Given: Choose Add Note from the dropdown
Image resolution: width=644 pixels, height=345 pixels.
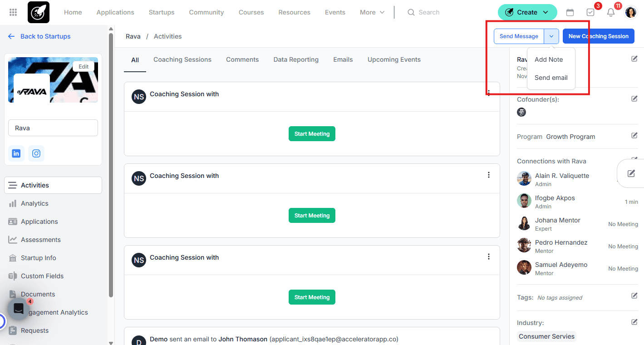Looking at the screenshot, I should pyautogui.click(x=548, y=59).
